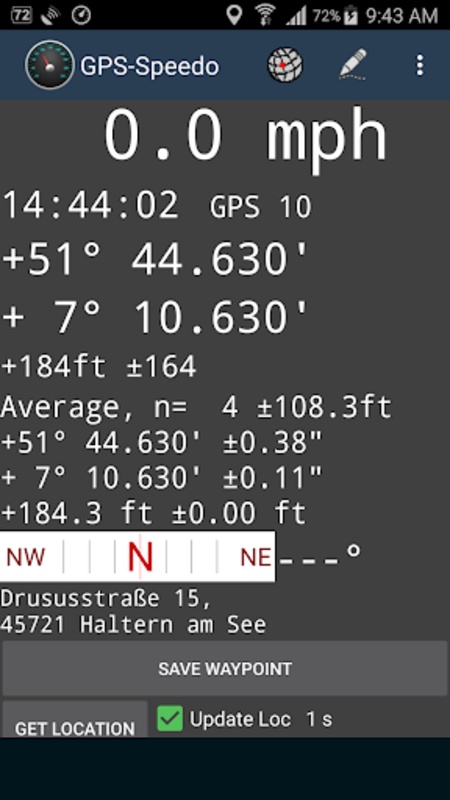Open the map globe icon

(285, 65)
